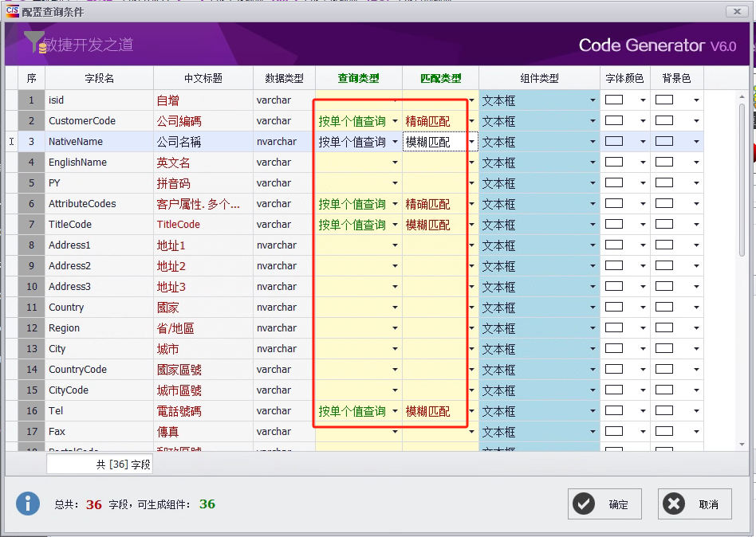Open query type dropdown for EnglishName row

click(x=395, y=163)
